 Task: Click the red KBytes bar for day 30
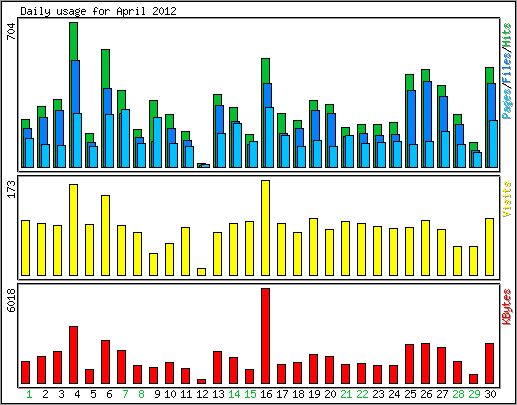489,364
